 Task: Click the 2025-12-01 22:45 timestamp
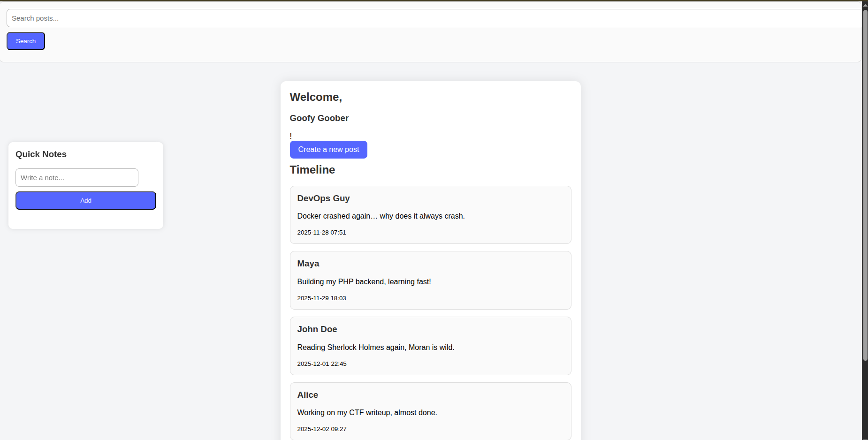point(321,364)
